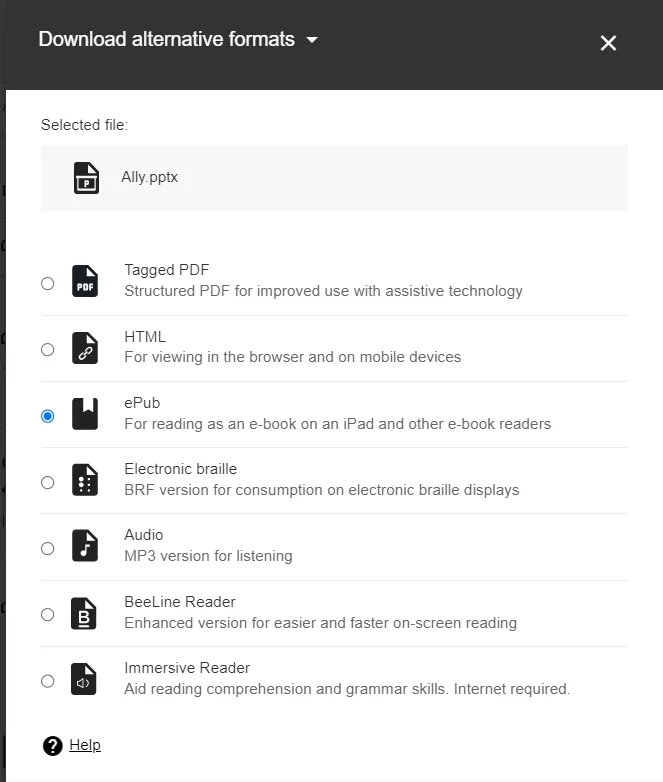Click the Ally.pptx selected file name

[x=149, y=177]
